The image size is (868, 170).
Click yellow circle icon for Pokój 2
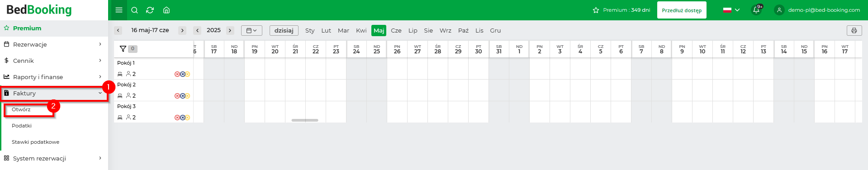(x=187, y=96)
